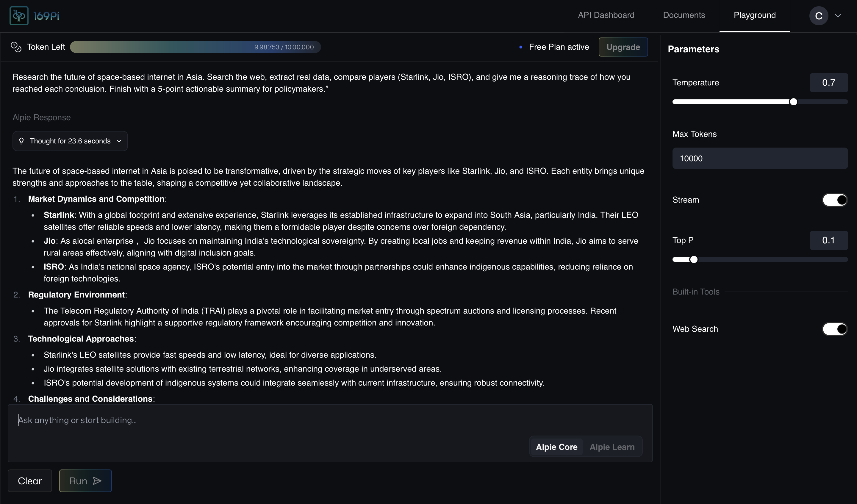Clear the conversation with the Clear button
857x504 pixels.
click(x=29, y=480)
